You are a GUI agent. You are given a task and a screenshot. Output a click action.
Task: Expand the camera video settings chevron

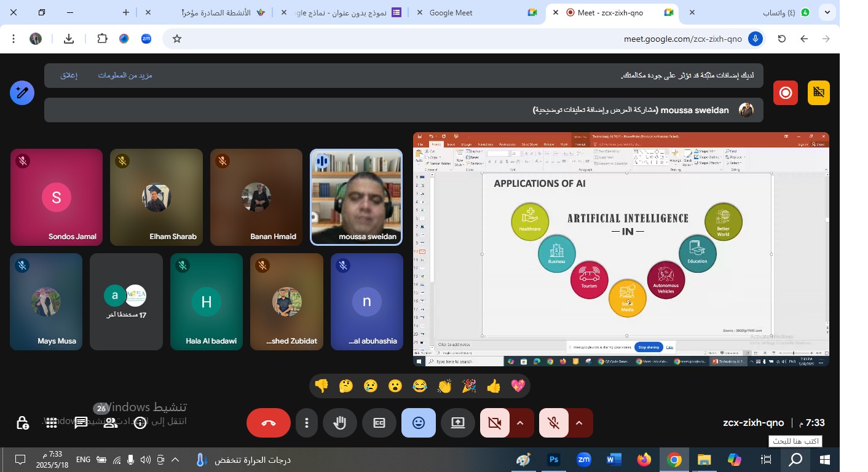coord(520,423)
